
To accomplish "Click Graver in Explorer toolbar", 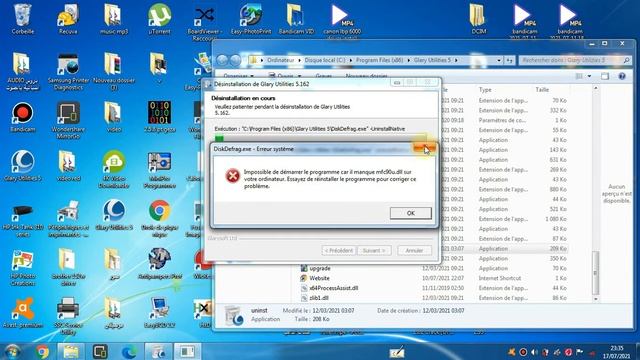I will click(x=323, y=76).
